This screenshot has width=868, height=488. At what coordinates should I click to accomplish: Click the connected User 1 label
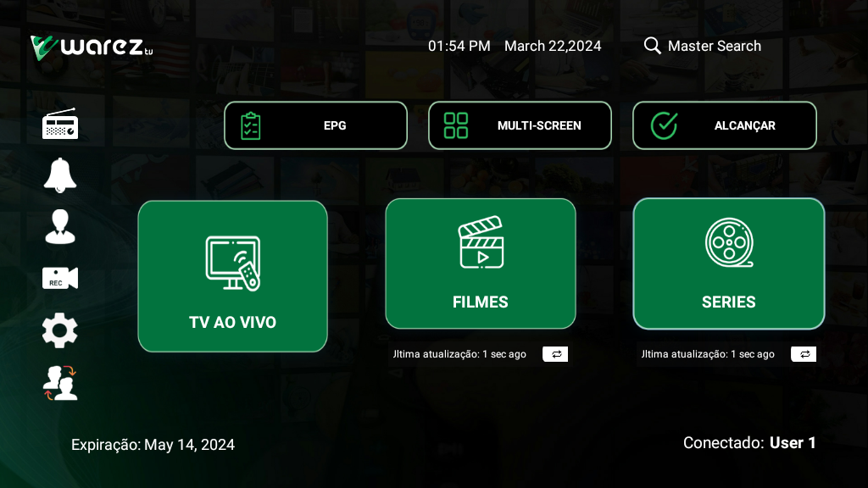[792, 442]
